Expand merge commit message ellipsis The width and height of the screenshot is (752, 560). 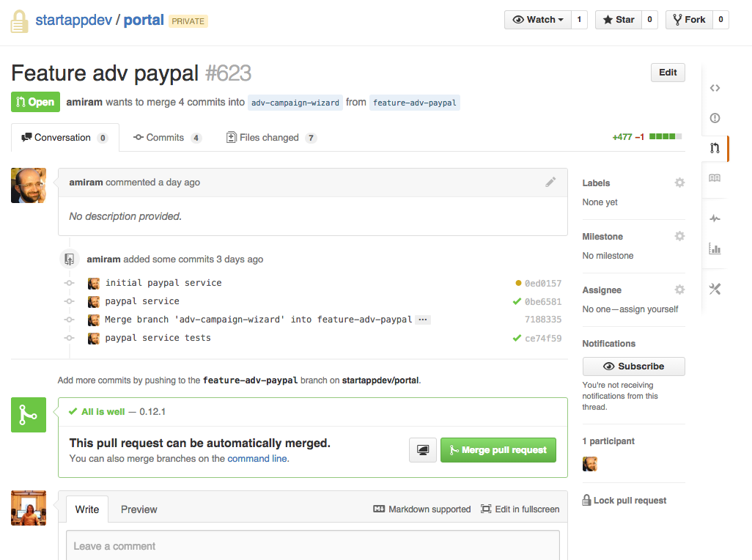tap(422, 320)
